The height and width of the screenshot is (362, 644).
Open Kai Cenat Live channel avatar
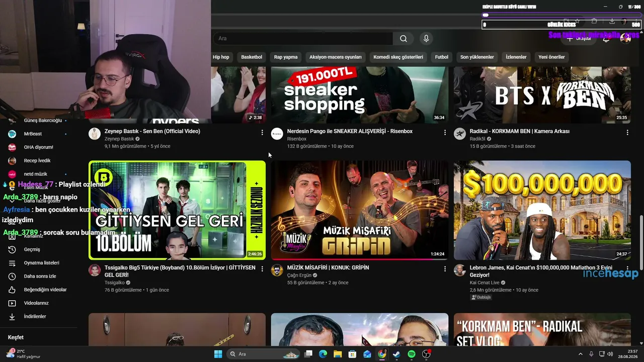point(460,270)
